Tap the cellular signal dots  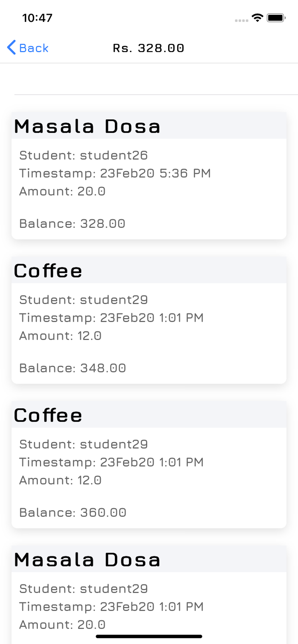point(241,21)
